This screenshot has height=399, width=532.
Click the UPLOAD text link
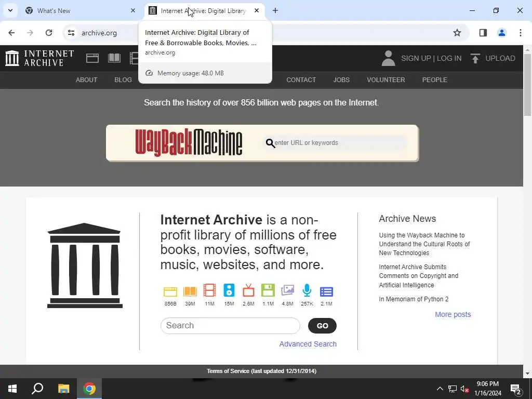pyautogui.click(x=500, y=58)
